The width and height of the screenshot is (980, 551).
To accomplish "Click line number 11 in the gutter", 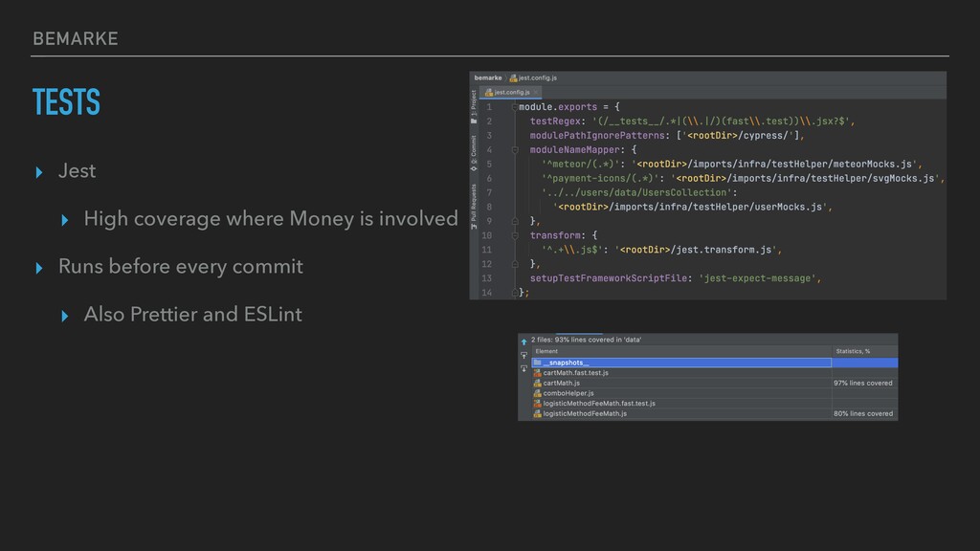I will tap(487, 250).
